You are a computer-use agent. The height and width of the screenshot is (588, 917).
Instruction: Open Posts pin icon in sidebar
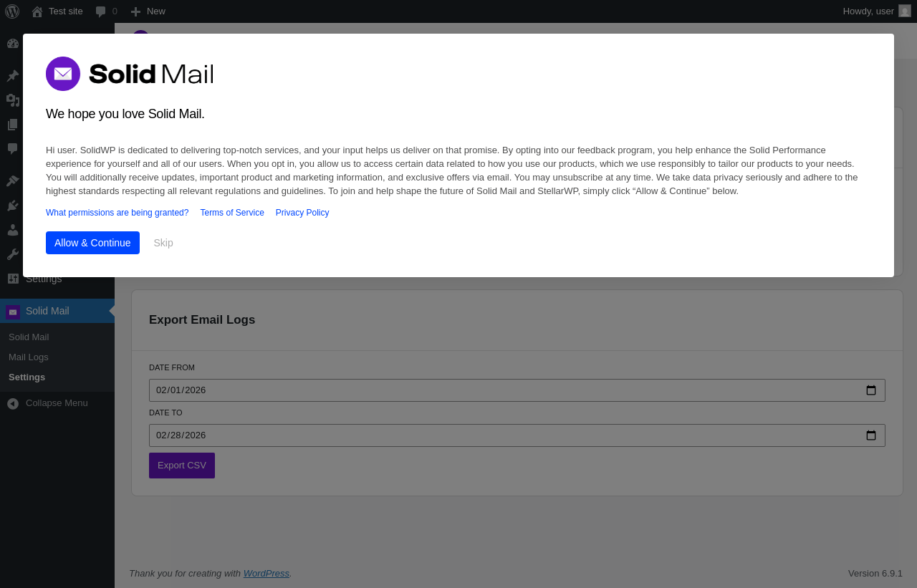click(13, 76)
